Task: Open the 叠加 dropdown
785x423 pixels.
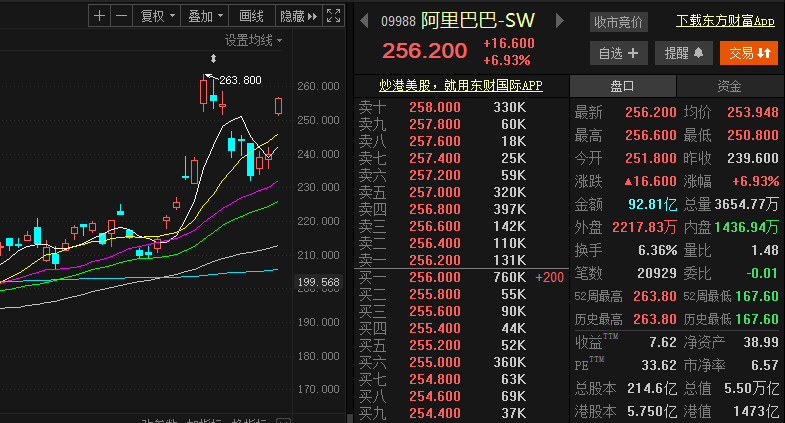Action: coord(205,16)
